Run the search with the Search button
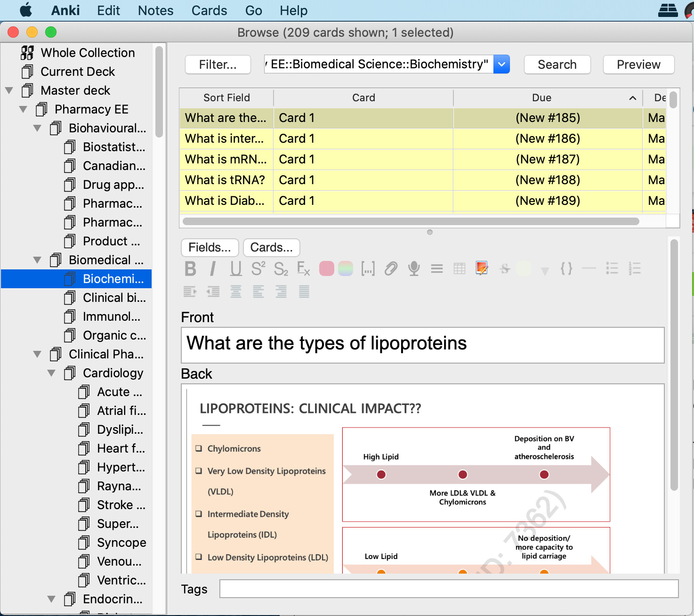Image resolution: width=694 pixels, height=616 pixels. 557,65
